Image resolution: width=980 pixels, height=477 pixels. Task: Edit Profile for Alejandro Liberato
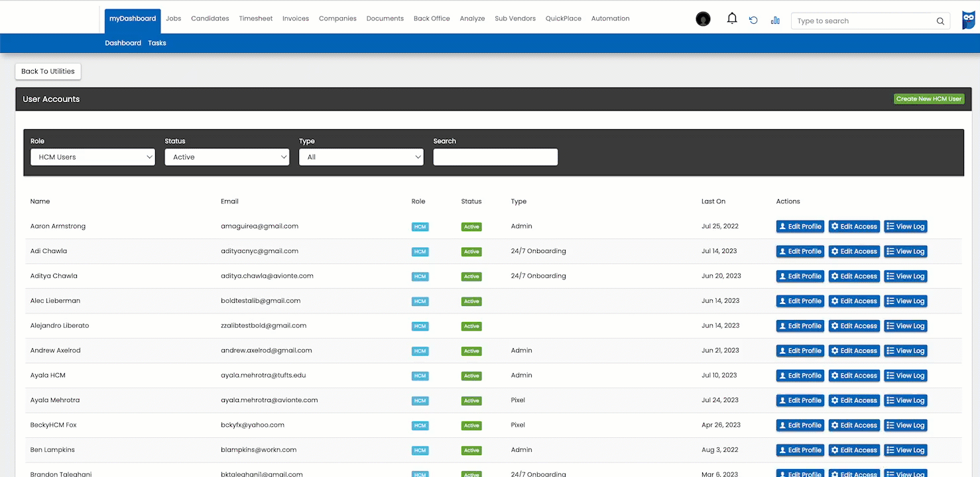pos(800,326)
